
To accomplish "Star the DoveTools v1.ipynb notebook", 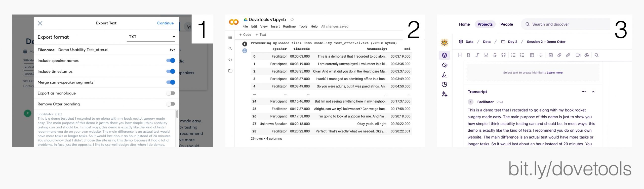I will (x=292, y=20).
